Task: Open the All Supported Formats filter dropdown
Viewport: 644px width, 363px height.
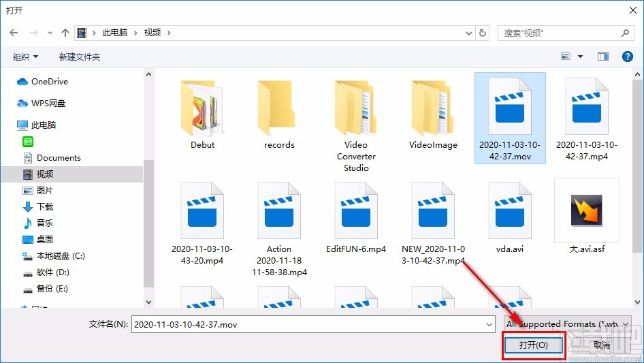Action: pos(568,324)
